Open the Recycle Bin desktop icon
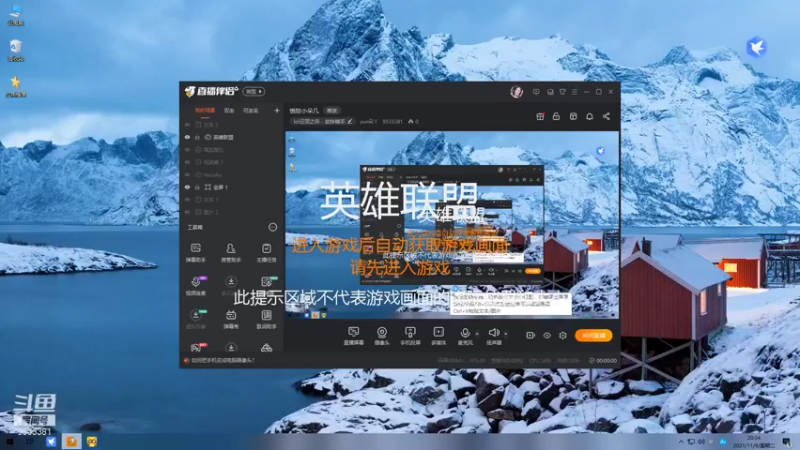800x450 pixels. 15,50
